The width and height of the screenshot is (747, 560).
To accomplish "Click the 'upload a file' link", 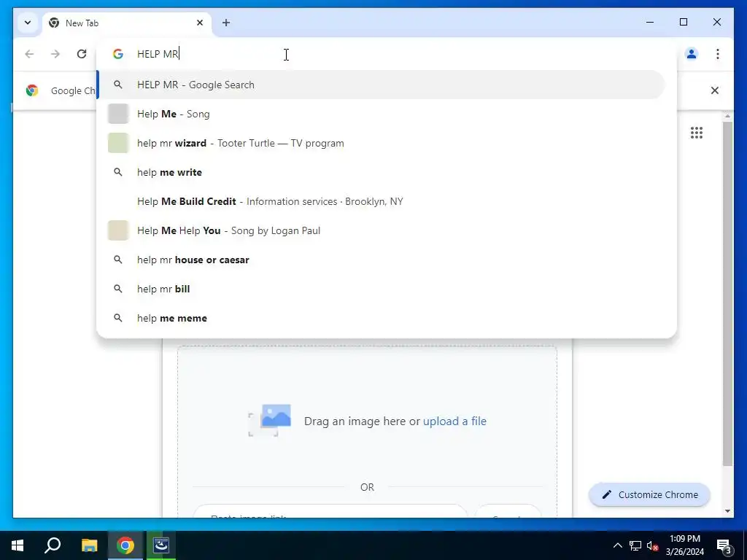I will tap(454, 421).
